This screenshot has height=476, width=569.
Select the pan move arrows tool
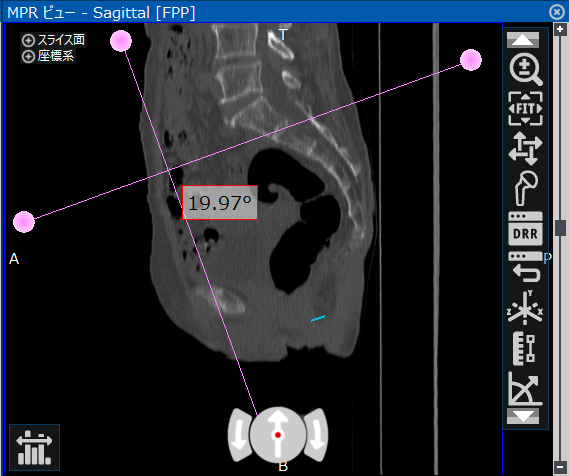pos(525,148)
